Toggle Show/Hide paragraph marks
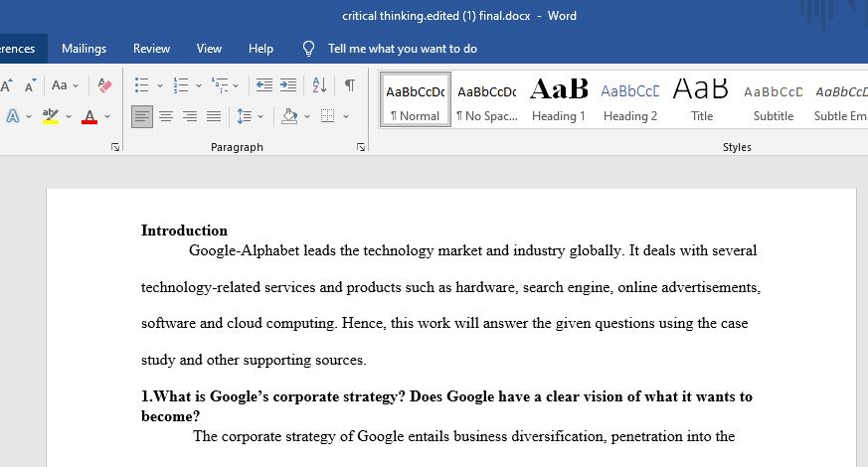Image resolution: width=868 pixels, height=467 pixels. 349,85
